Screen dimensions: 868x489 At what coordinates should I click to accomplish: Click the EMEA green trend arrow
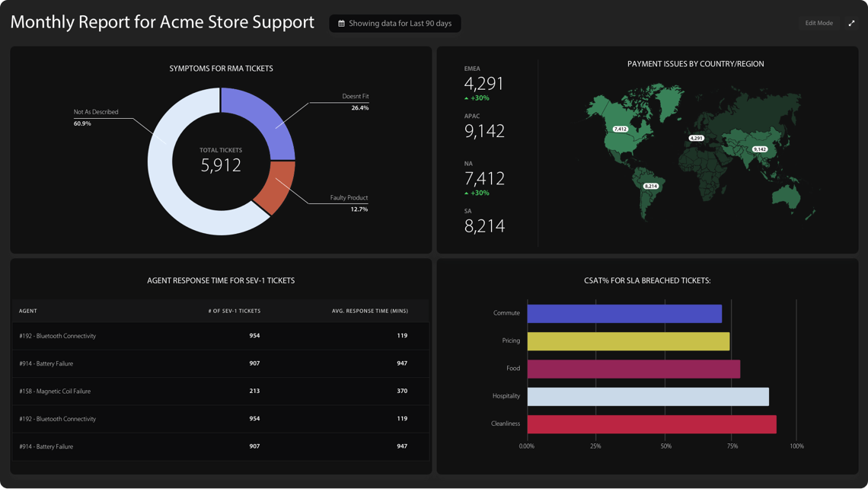pos(467,98)
